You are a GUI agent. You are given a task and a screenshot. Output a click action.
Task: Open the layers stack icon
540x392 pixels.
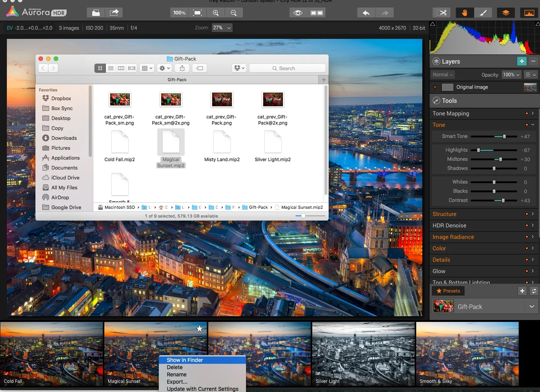click(x=506, y=13)
